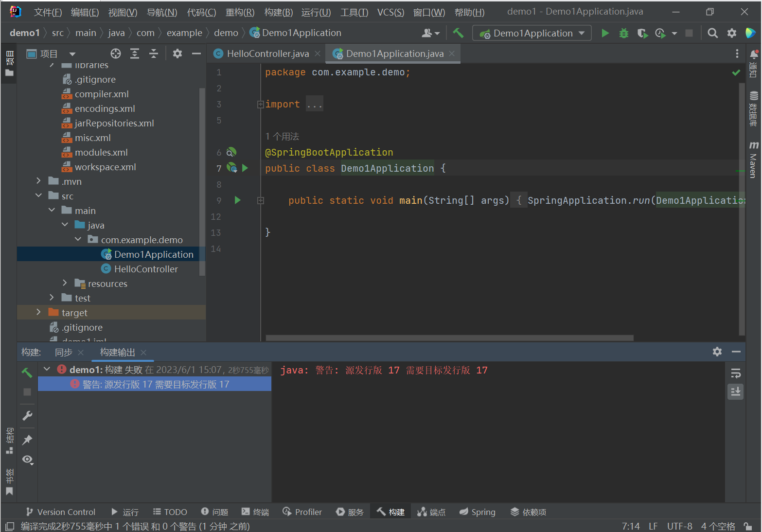Click the Build project hammer icon

[x=458, y=33]
